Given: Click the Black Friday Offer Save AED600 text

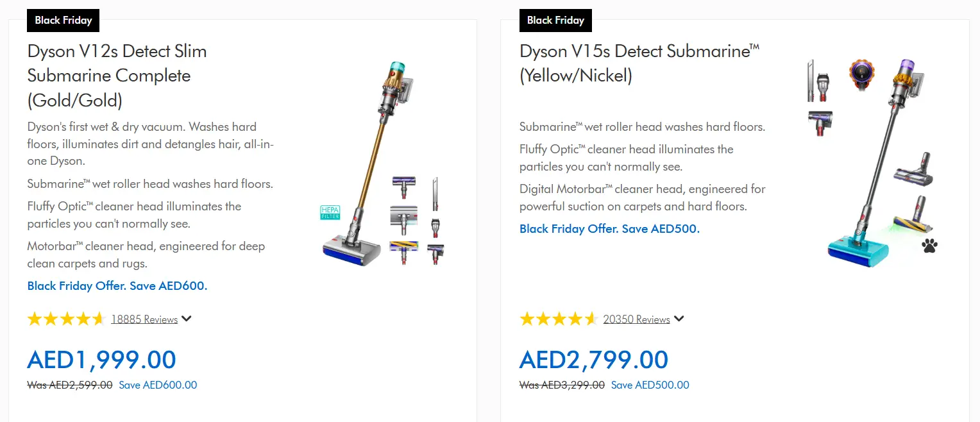Looking at the screenshot, I should (x=117, y=285).
